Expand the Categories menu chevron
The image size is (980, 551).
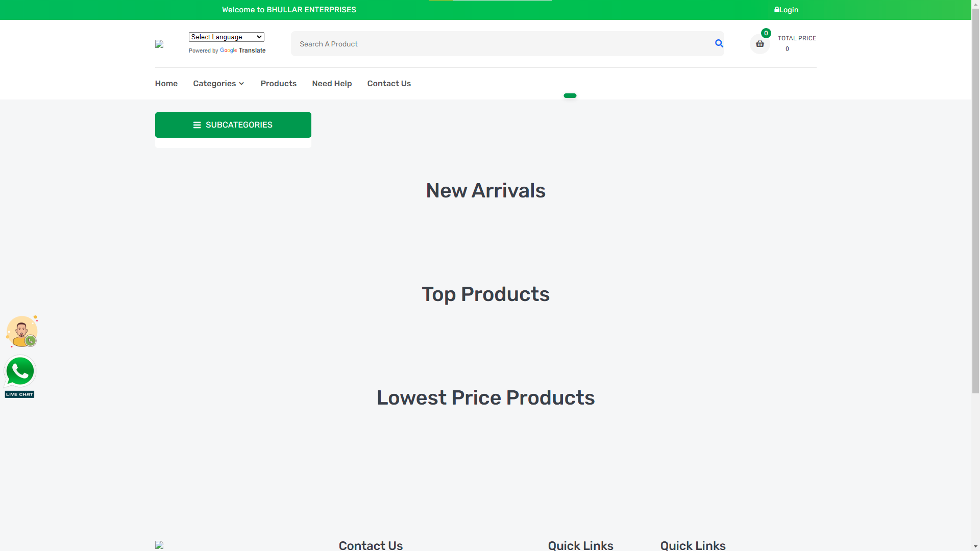(241, 84)
